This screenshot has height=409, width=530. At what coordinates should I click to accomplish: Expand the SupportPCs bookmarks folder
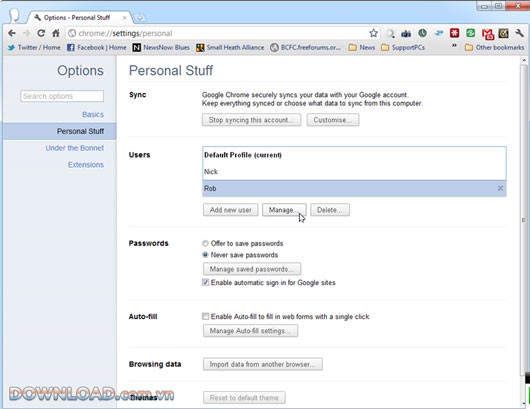tap(403, 47)
